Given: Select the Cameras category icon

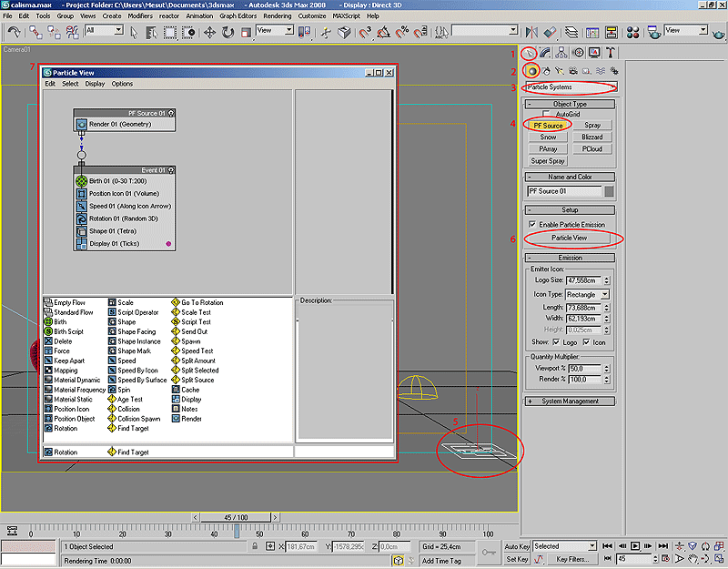Looking at the screenshot, I should (x=573, y=71).
